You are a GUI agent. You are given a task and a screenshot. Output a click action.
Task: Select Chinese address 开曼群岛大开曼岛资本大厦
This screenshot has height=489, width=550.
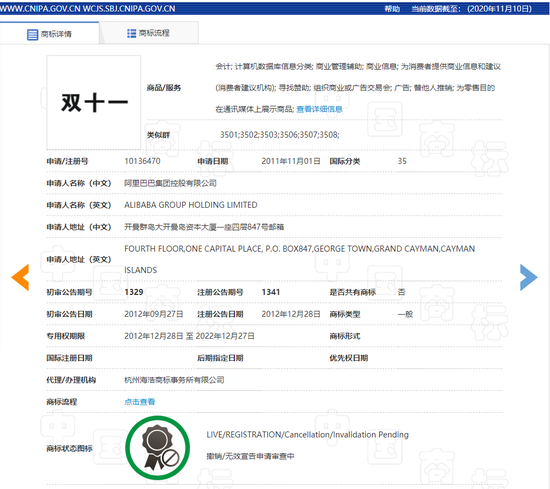click(x=204, y=227)
